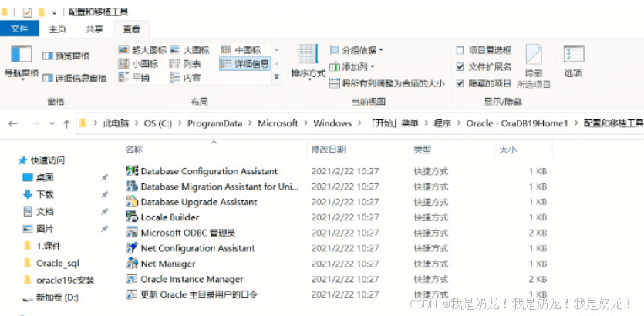Click Oracle - OraDB19Home1 breadcrumb
The height and width of the screenshot is (316, 644).
tap(517, 123)
